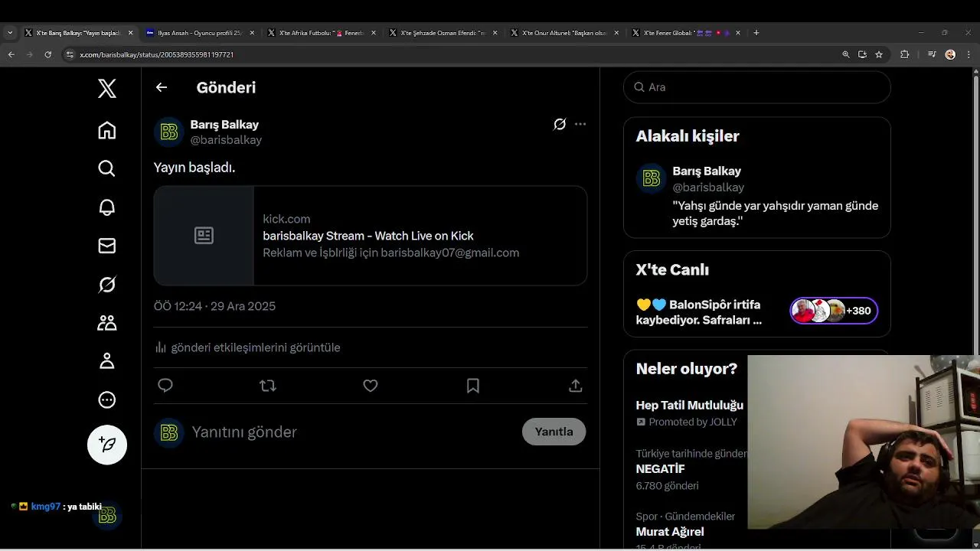Click the Yanıtla button
Screen dimensions: 980x551
pos(554,432)
